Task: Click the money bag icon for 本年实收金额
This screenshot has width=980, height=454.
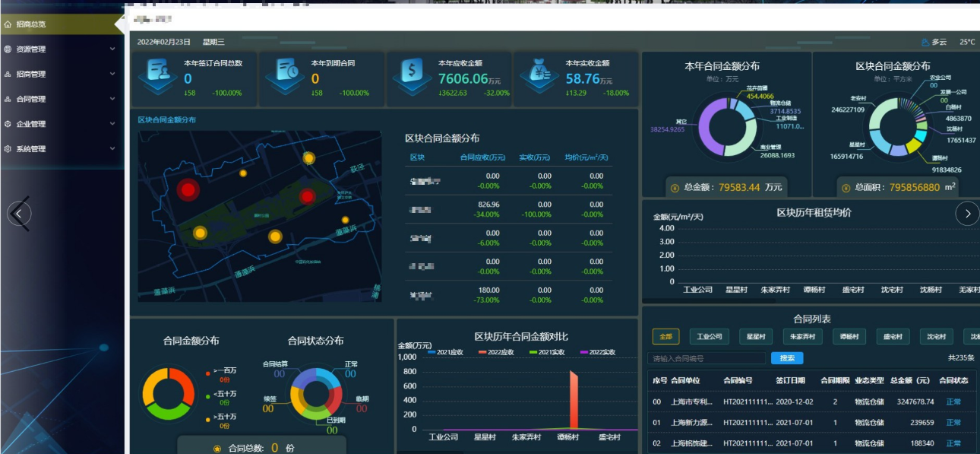Action: [x=539, y=74]
